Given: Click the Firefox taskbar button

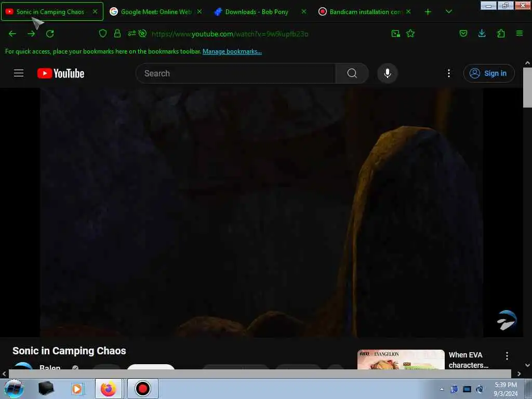Looking at the screenshot, I should click(108, 389).
